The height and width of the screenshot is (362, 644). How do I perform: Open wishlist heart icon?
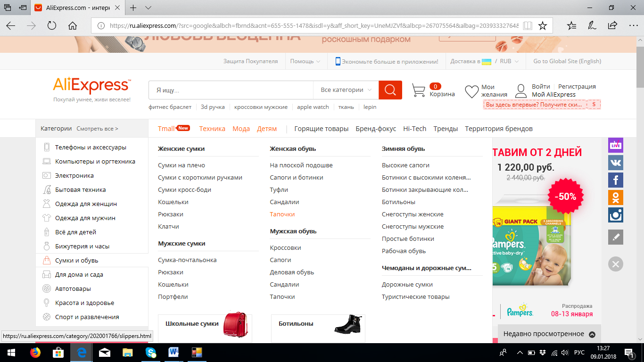(x=472, y=91)
